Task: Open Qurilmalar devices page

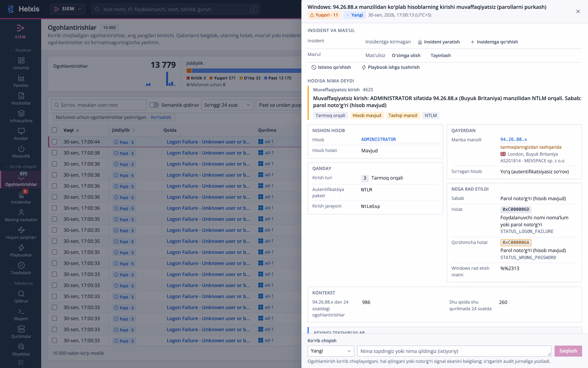Action: pyautogui.click(x=21, y=332)
